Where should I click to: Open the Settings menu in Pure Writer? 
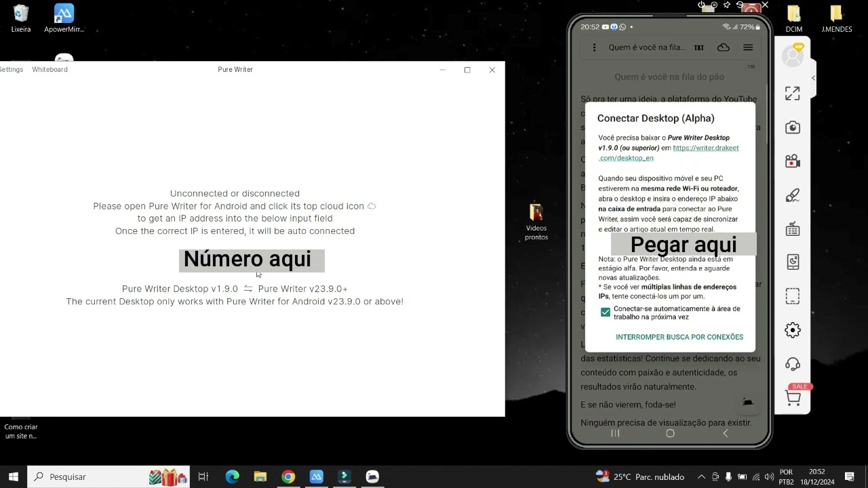10,69
